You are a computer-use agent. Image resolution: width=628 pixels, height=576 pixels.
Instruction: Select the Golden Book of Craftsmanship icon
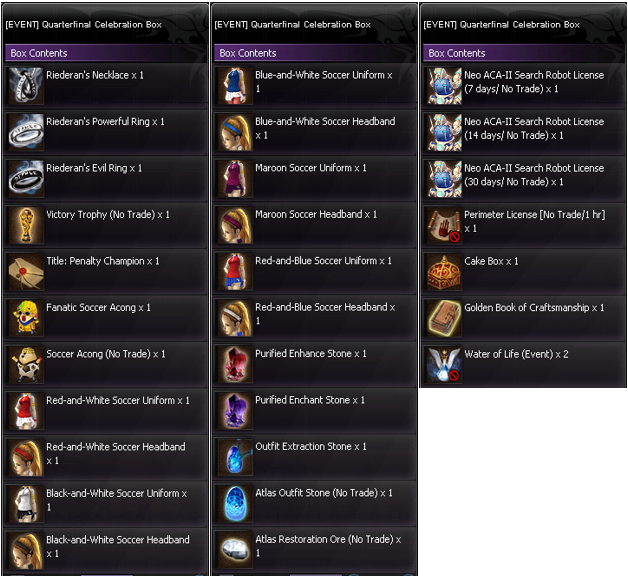click(x=444, y=318)
